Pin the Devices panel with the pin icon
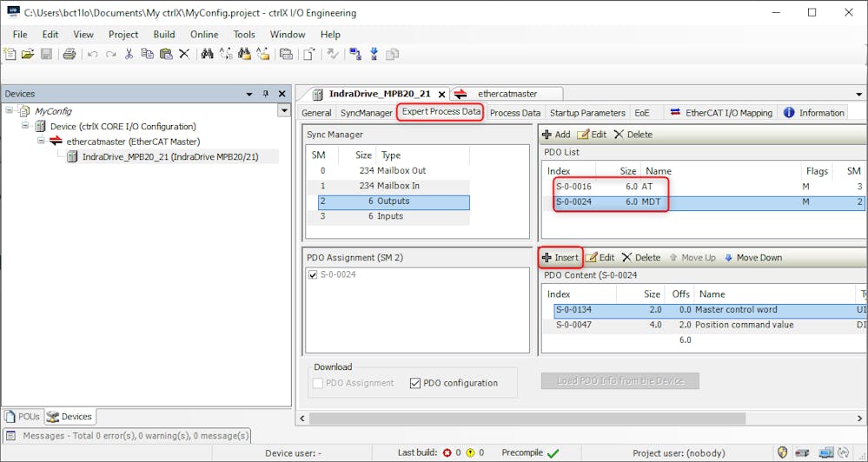Image resolution: width=868 pixels, height=462 pixels. click(266, 94)
